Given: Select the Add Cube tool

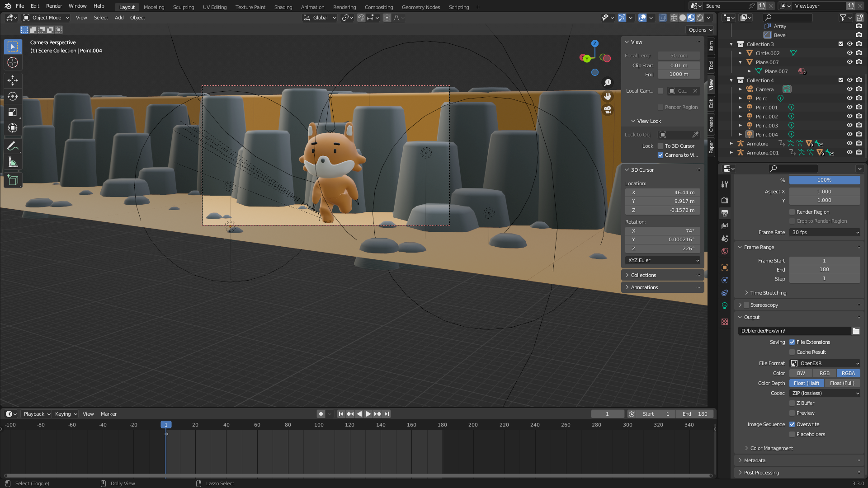Looking at the screenshot, I should (13, 180).
